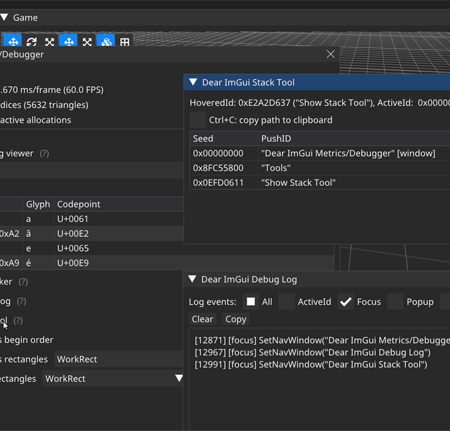This screenshot has width=450, height=431.
Task: Enable 'Ctrl+C: copy path to clipboard' checkbox
Action: [198, 120]
